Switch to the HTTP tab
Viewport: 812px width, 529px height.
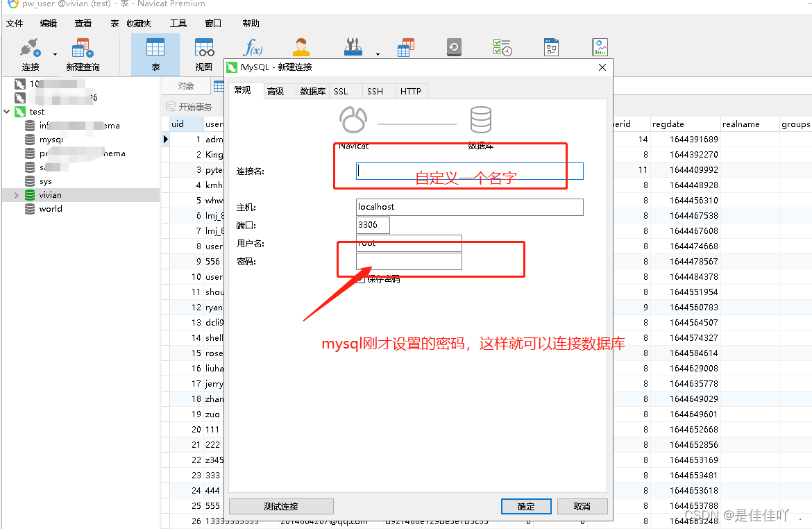tap(411, 91)
